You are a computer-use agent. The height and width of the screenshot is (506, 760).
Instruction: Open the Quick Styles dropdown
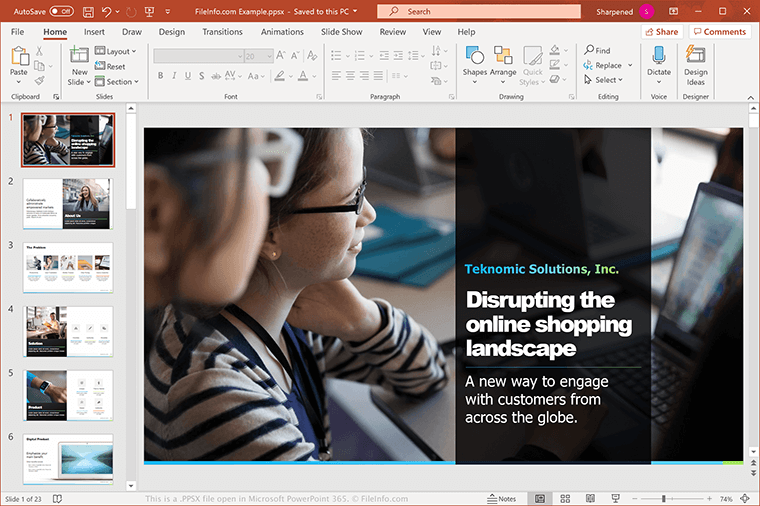point(532,65)
